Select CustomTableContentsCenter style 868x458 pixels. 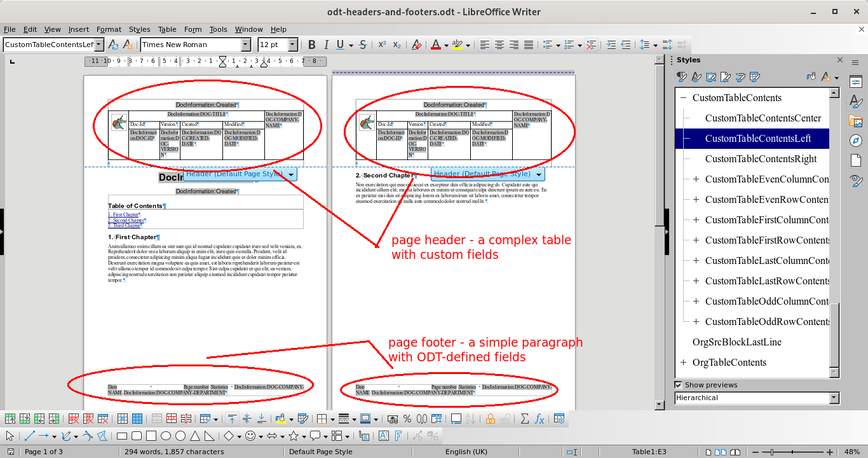763,118
